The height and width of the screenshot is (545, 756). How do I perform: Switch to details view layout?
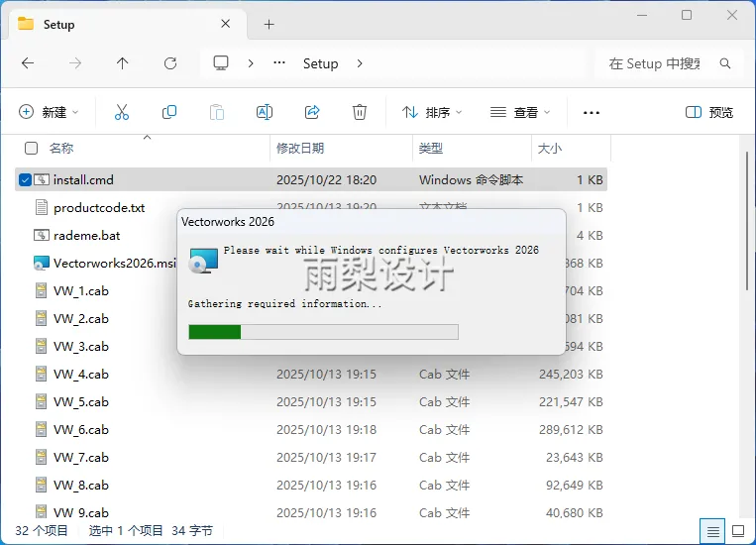712,531
